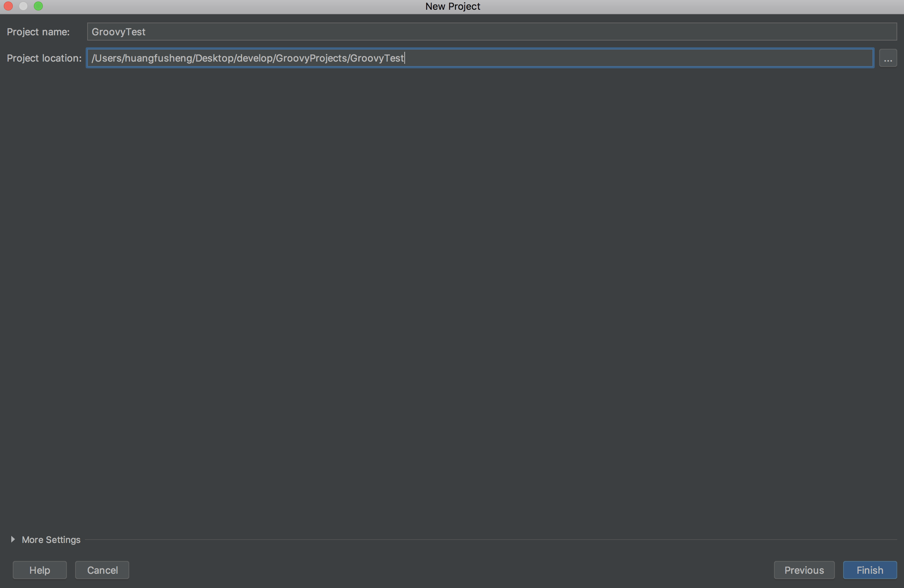Click the 'Project name:' label
904x588 pixels.
38,32
